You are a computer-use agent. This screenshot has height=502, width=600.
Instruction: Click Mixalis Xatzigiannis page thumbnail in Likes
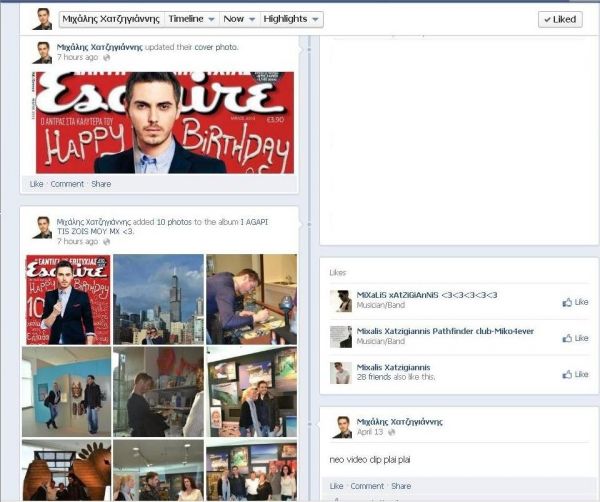341,373
